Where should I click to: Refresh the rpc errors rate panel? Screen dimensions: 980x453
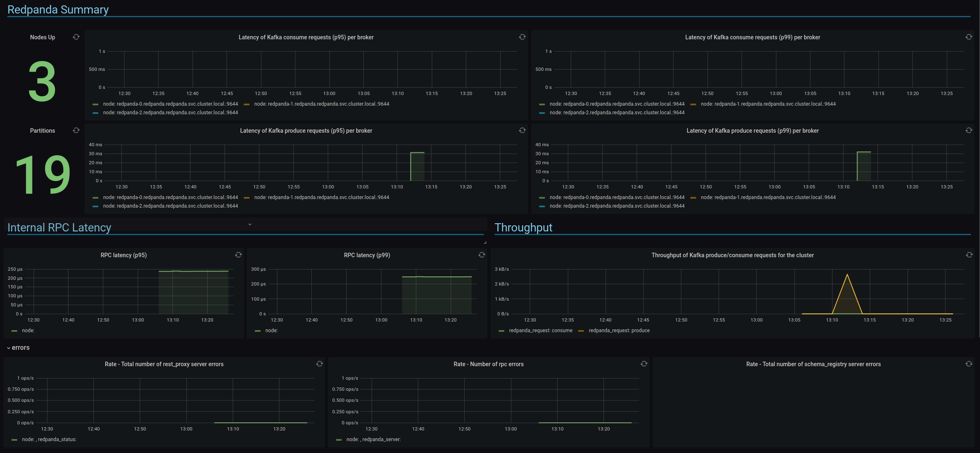coord(644,364)
